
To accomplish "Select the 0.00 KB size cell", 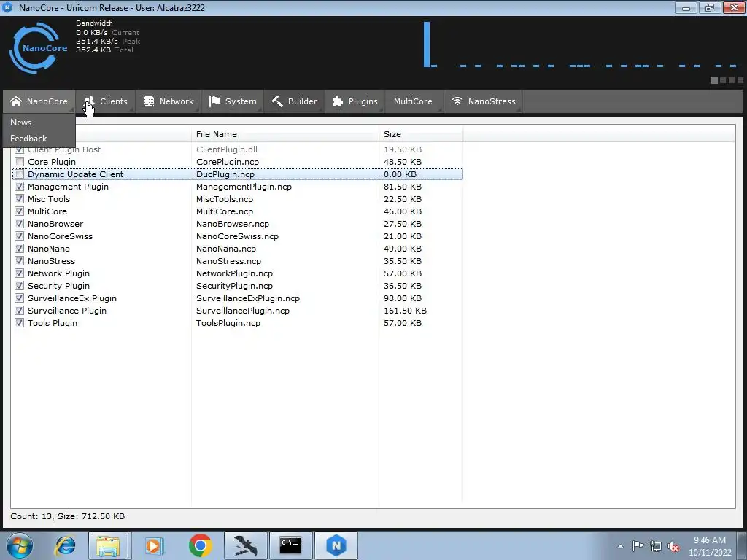I will click(400, 174).
